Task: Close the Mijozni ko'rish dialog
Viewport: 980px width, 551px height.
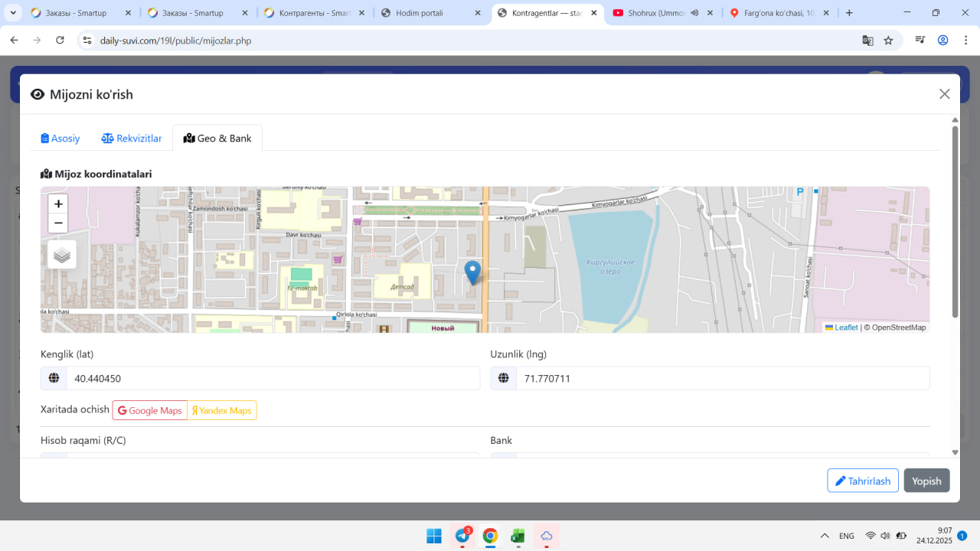Action: click(944, 94)
